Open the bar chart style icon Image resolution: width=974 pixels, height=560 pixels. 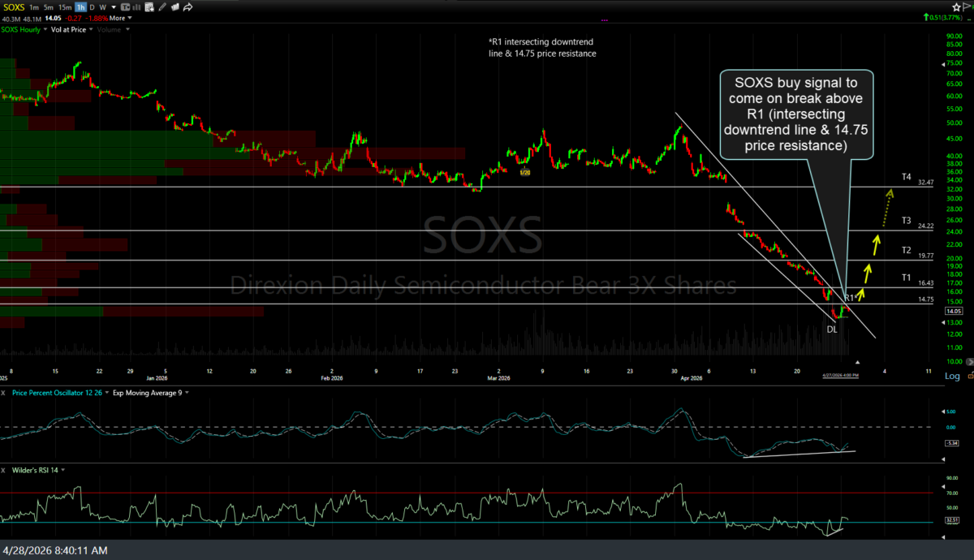135,7
